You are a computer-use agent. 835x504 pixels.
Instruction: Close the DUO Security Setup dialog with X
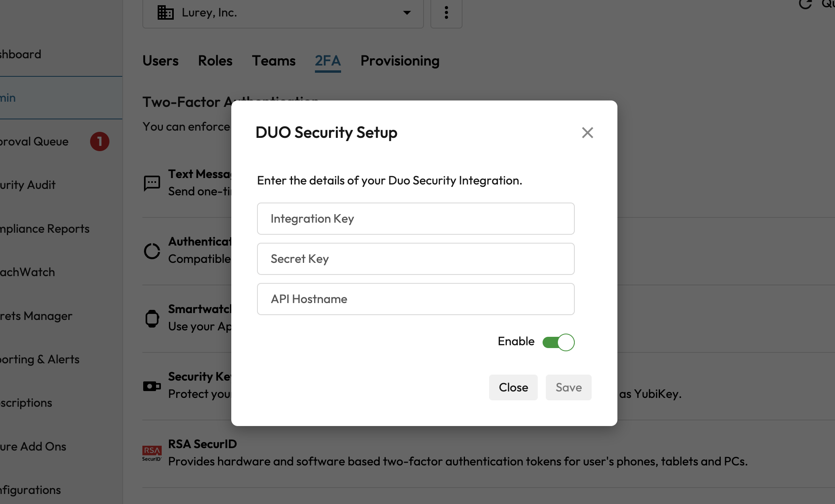[587, 133]
